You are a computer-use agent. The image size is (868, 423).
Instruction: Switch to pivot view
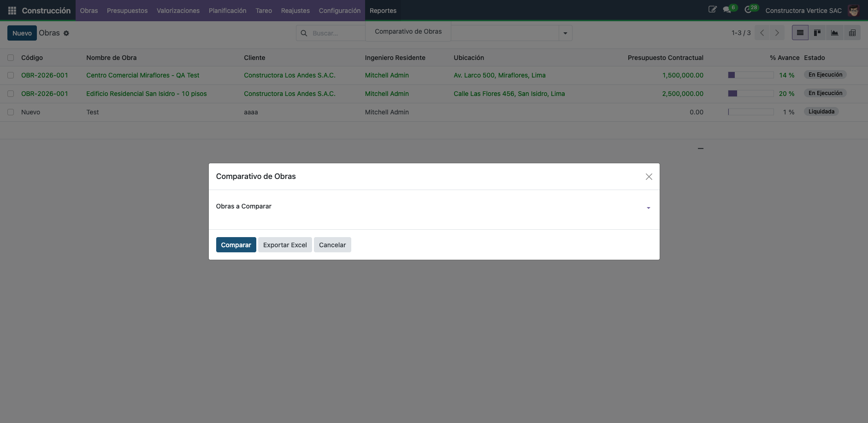click(x=852, y=33)
